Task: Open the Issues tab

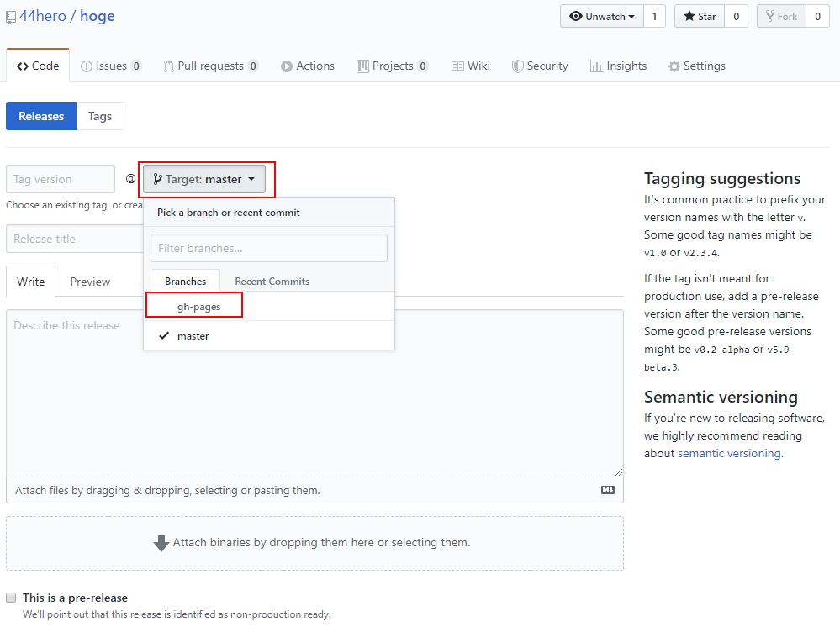Action: [111, 66]
